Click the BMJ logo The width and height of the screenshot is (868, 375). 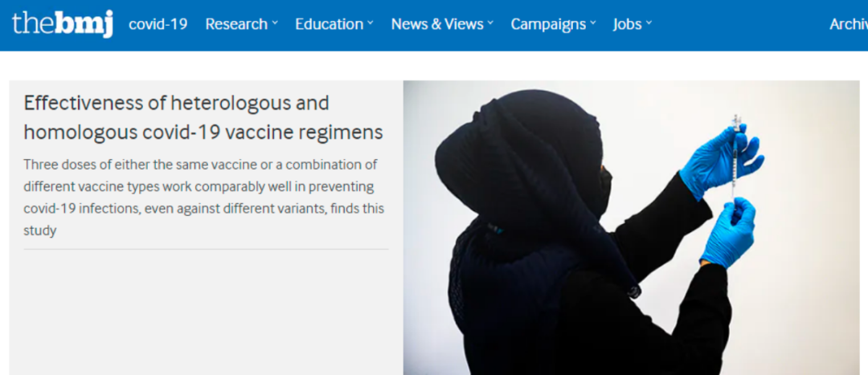coord(63,24)
